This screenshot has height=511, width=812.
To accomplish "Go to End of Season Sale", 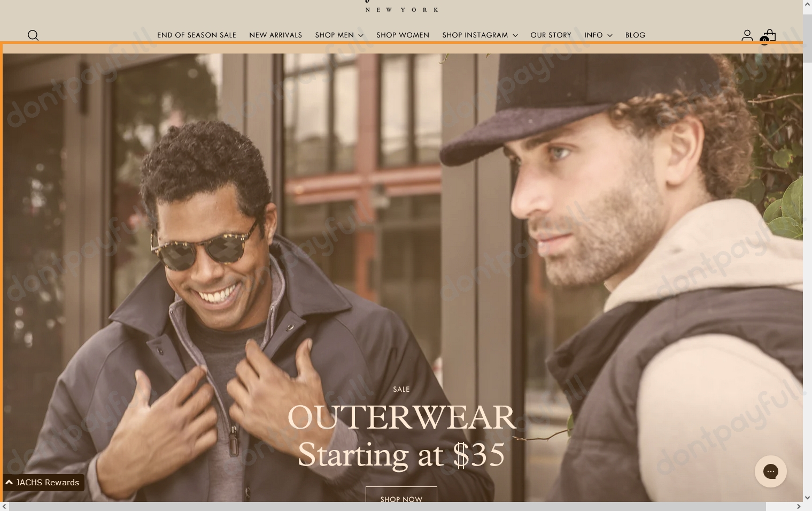I will [197, 35].
